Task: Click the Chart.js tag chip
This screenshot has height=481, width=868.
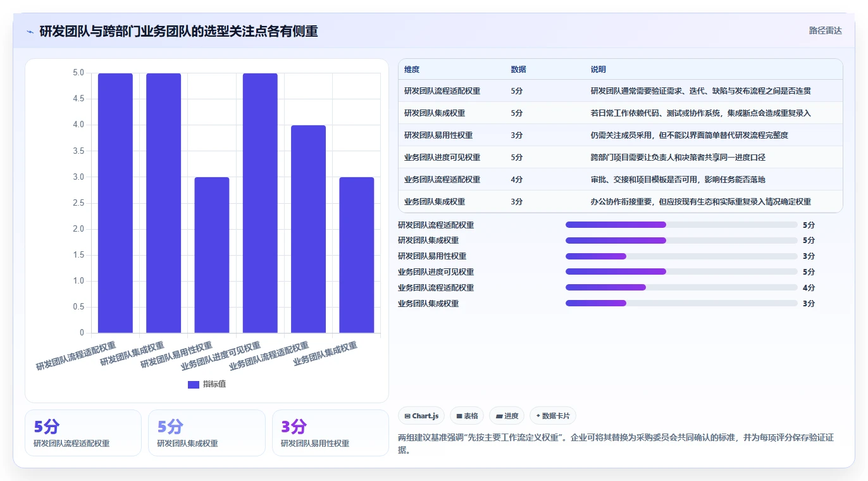Action: (421, 416)
